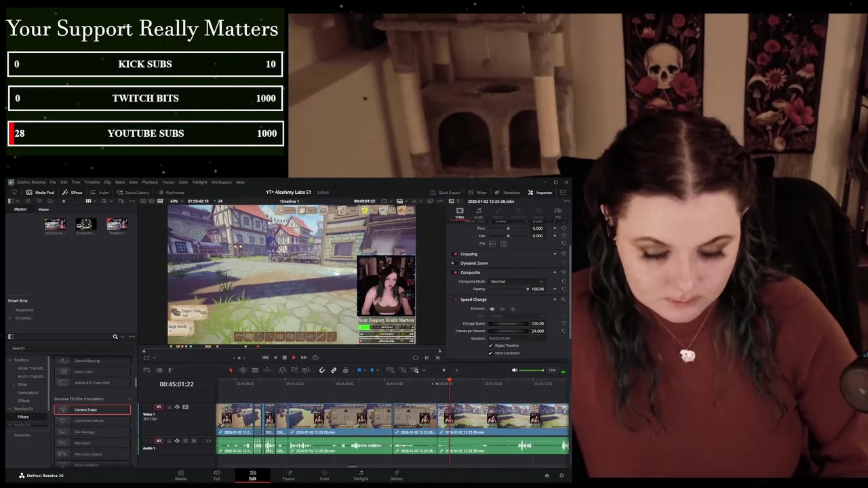Click the Frames per Second field
This screenshot has height=488, width=868.
point(538,331)
